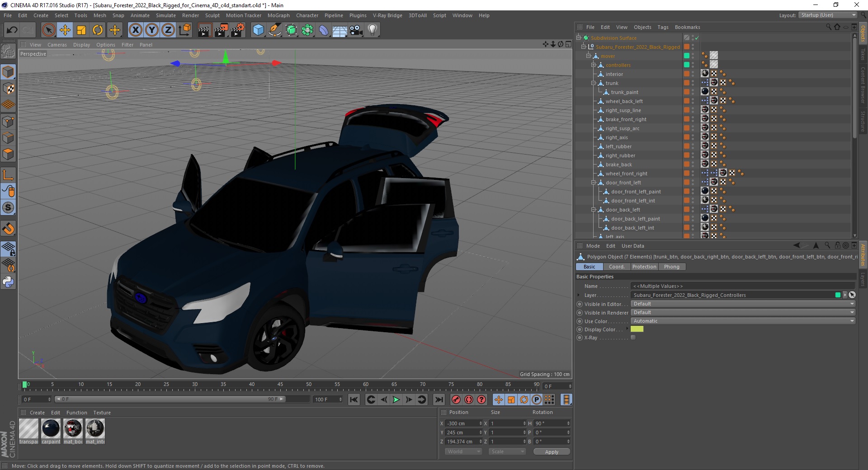The image size is (868, 470).
Task: Click Create in material manager
Action: pyautogui.click(x=37, y=413)
